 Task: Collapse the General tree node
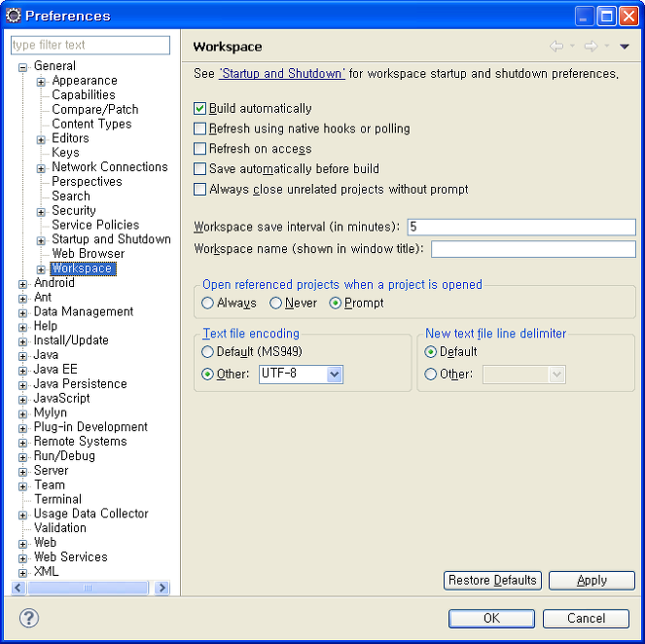(23, 67)
